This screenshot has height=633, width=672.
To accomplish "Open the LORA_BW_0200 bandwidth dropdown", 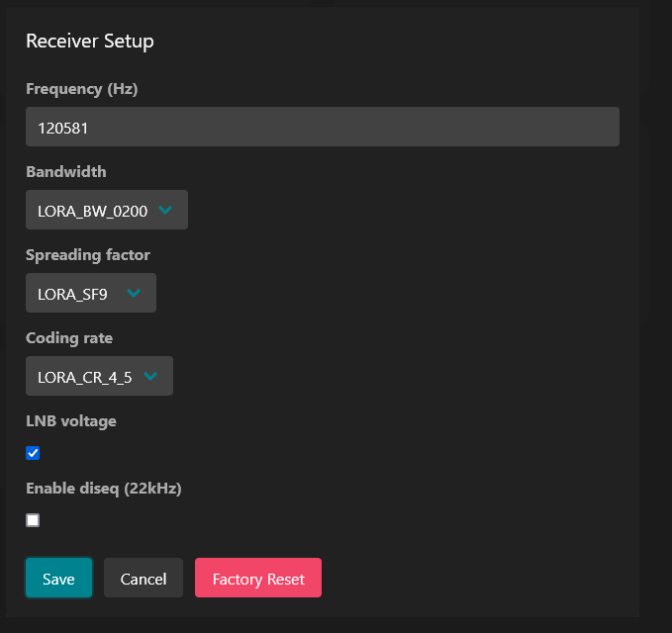I will (x=107, y=210).
